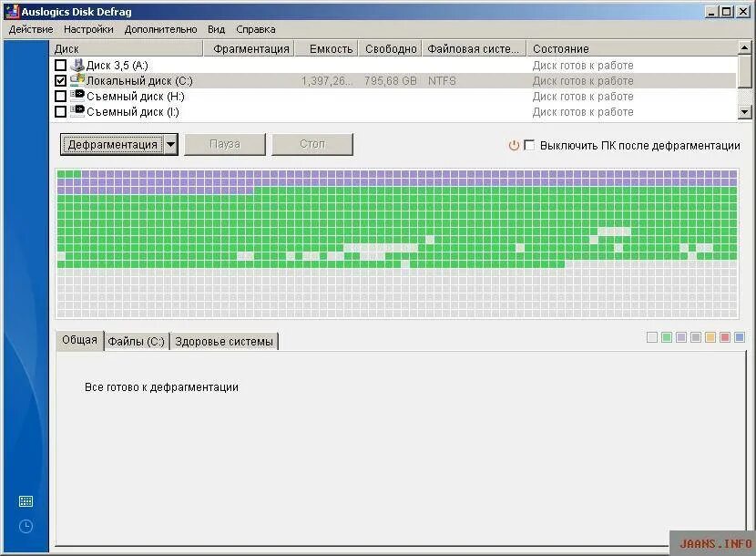The image size is (756, 556).
Task: Click the 795,68 GB free space cell
Action: coord(391,80)
